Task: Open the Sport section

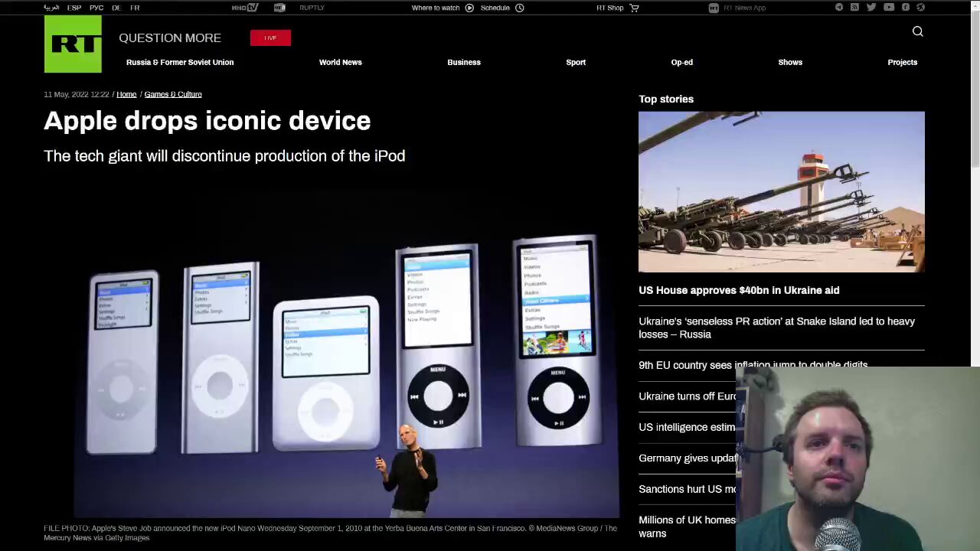Action: [576, 62]
